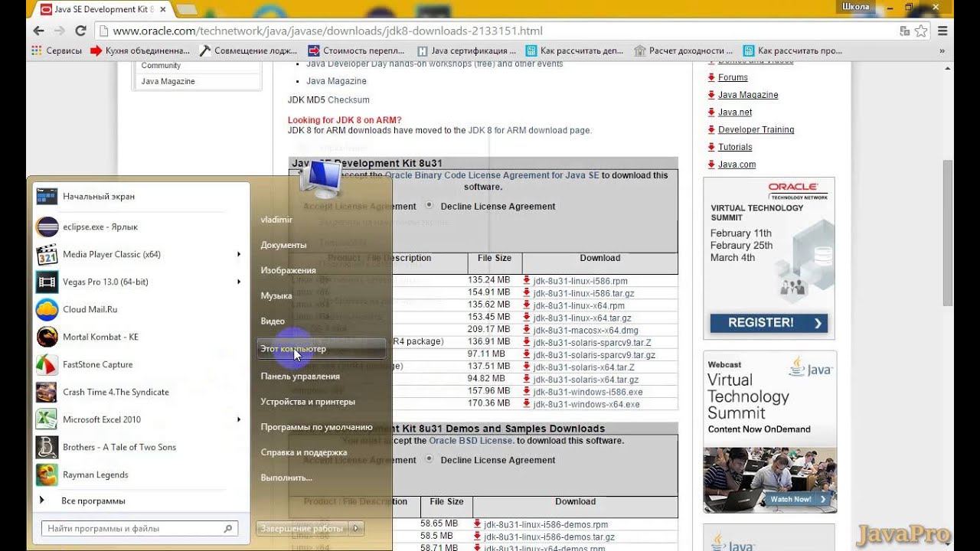The image size is (980, 551).
Task: Expand Vegas Pro 13.0 submenu arrow
Action: coord(239,282)
